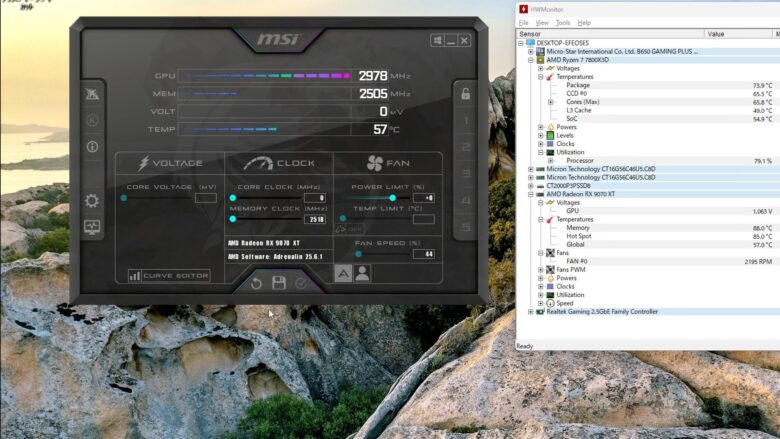The image size is (780, 439).
Task: Expand the Processor utilization node
Action: pos(551,161)
